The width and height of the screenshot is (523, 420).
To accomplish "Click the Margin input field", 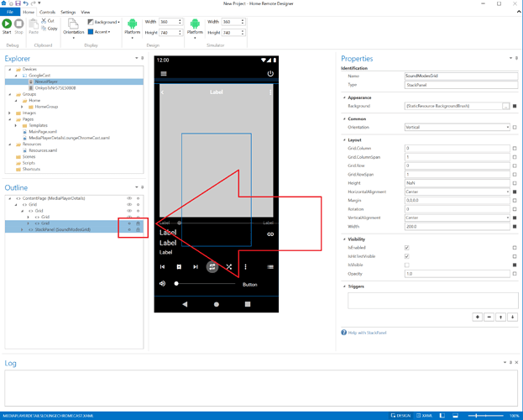I will tap(458, 200).
